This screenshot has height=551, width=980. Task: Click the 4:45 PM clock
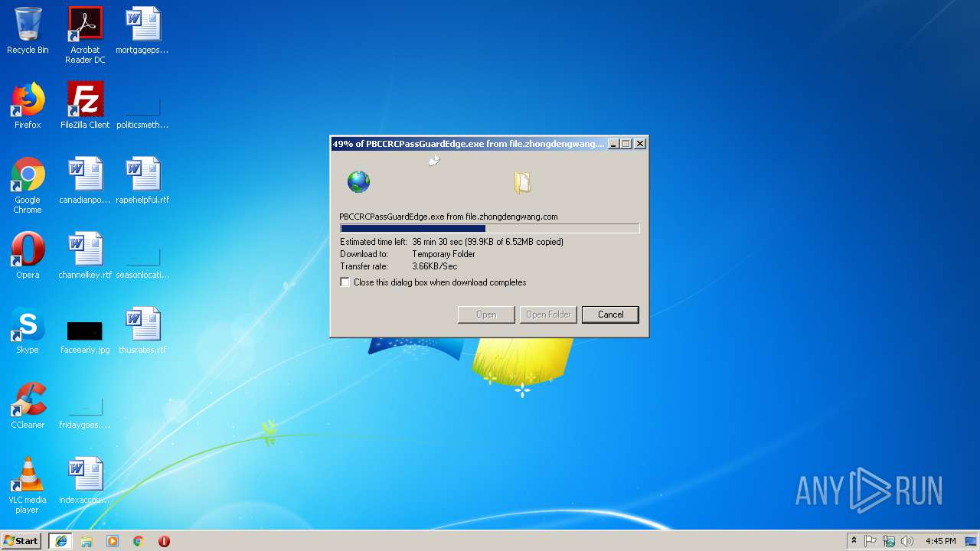click(940, 541)
